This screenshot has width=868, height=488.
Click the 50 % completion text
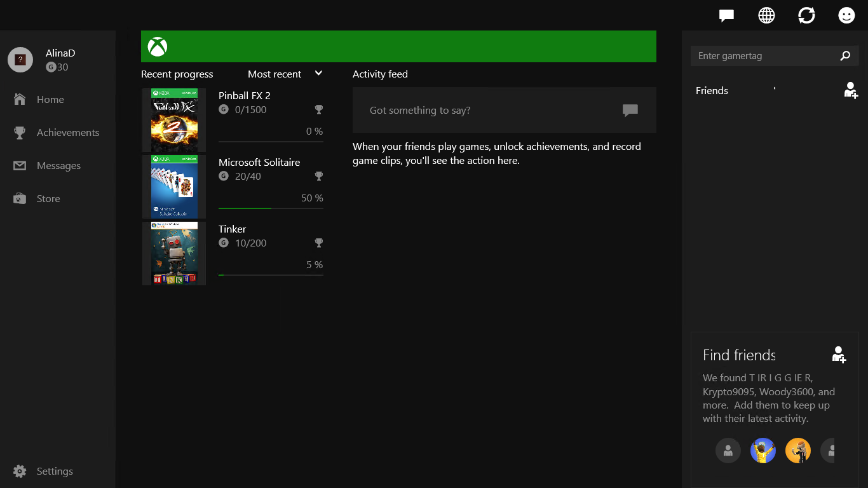pos(312,198)
